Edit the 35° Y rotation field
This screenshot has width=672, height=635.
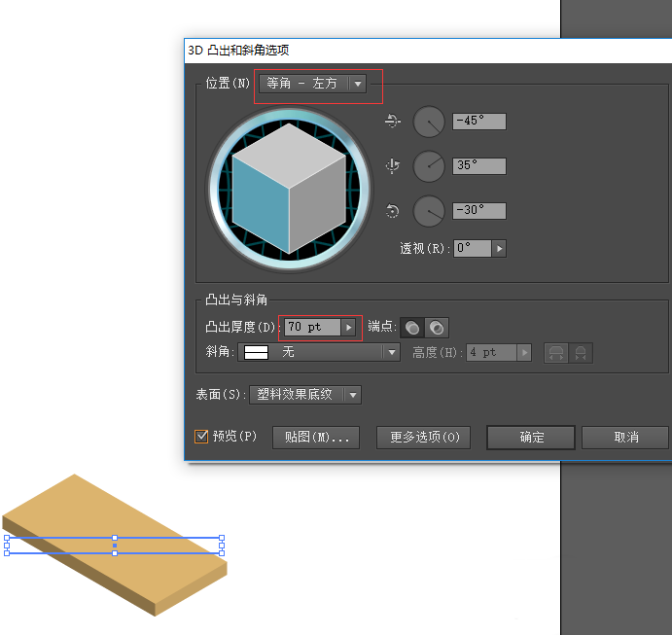pyautogui.click(x=479, y=166)
